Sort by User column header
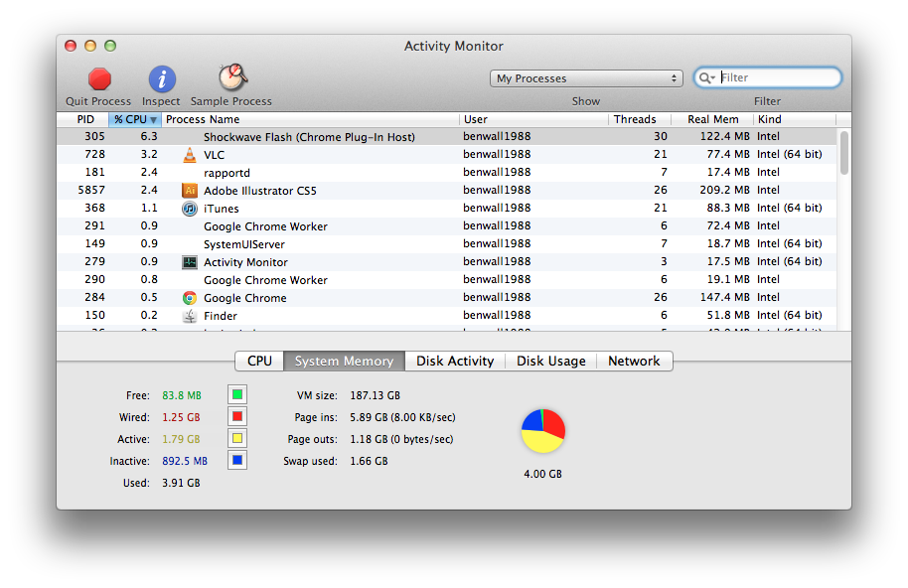 [x=533, y=119]
